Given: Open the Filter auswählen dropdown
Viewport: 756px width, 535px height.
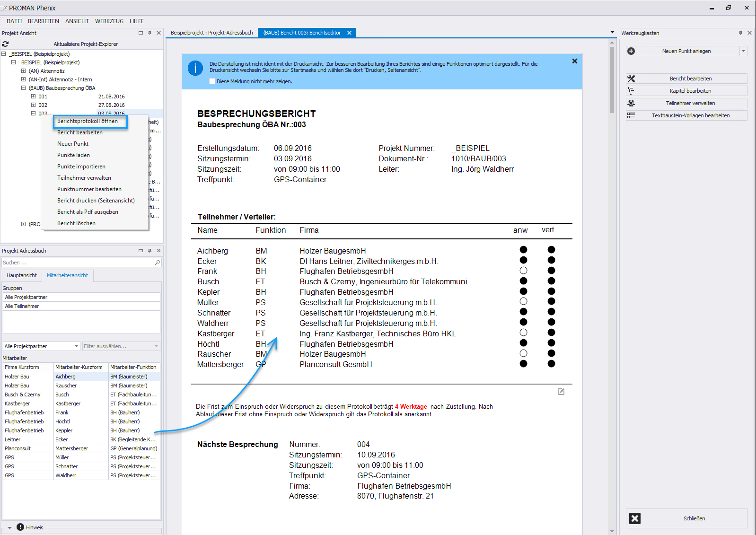Looking at the screenshot, I should [156, 346].
